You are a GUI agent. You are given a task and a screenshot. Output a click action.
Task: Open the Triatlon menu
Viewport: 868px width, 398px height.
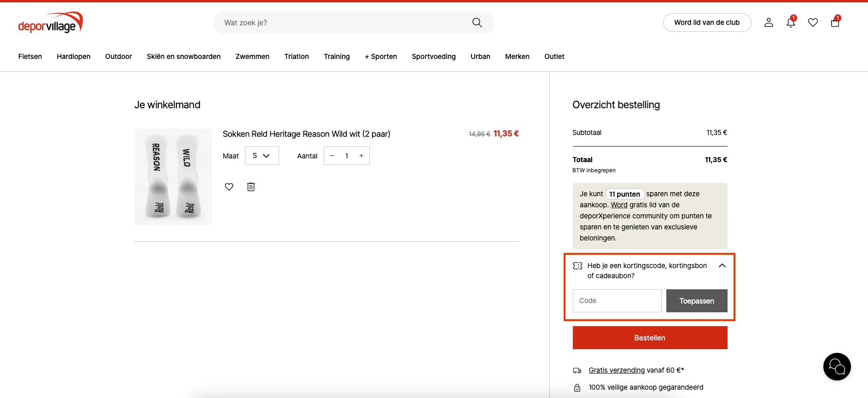[x=297, y=57]
